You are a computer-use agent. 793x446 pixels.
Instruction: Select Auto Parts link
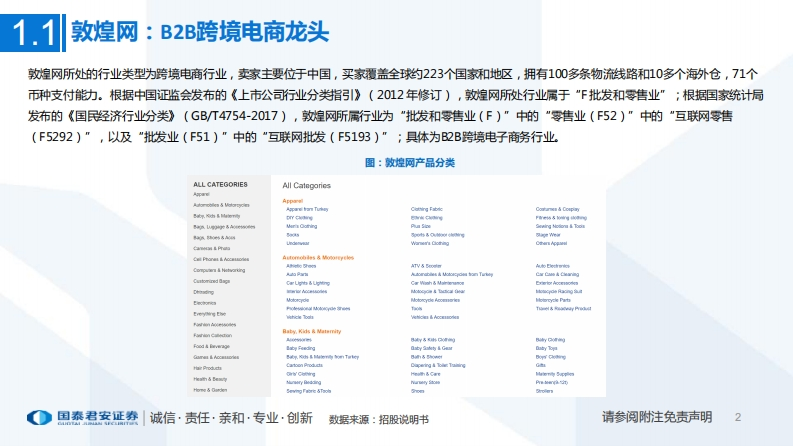click(x=297, y=274)
